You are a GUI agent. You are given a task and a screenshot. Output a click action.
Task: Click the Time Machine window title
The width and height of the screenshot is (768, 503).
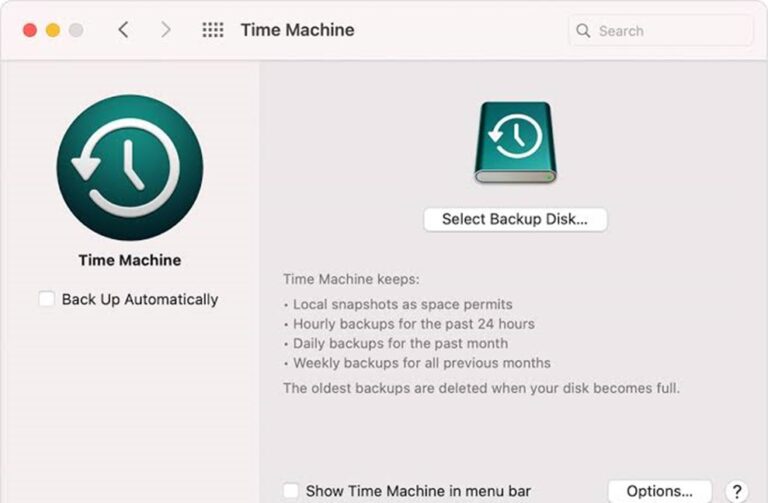pos(297,30)
